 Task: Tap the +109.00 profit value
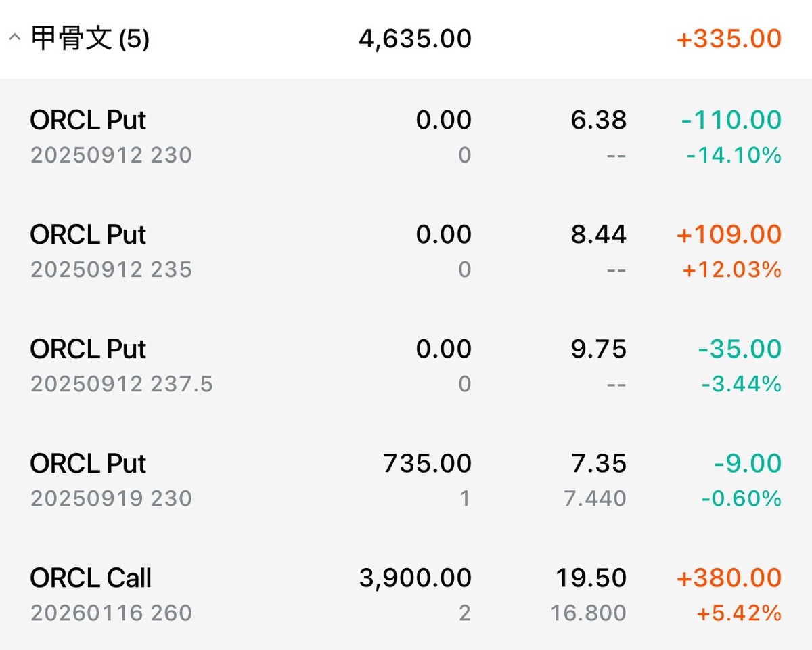[x=729, y=235]
